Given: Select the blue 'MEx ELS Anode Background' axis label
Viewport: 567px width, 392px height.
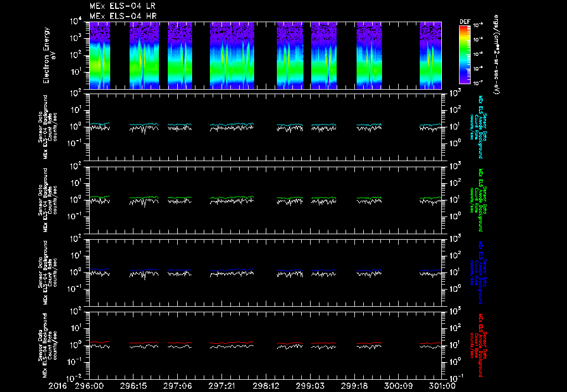Looking at the screenshot, I should coord(481,272).
